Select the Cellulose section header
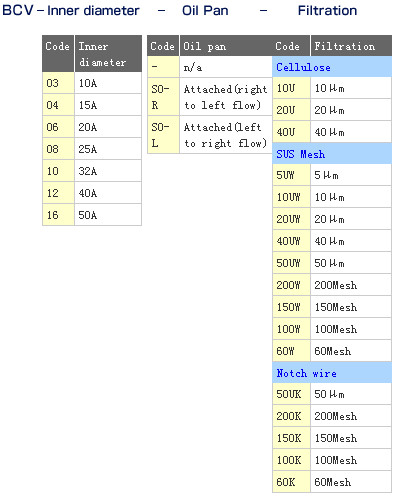The image size is (397, 498). pos(332,67)
